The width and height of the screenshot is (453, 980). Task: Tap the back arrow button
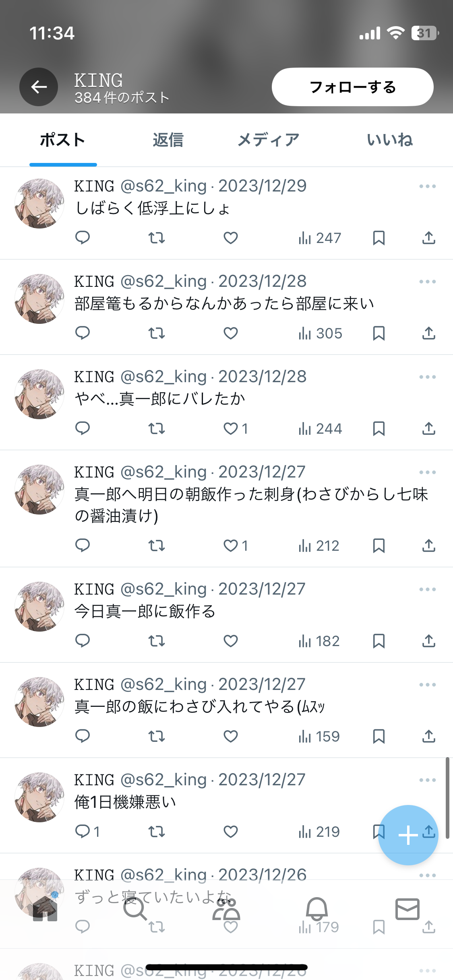pyautogui.click(x=39, y=87)
